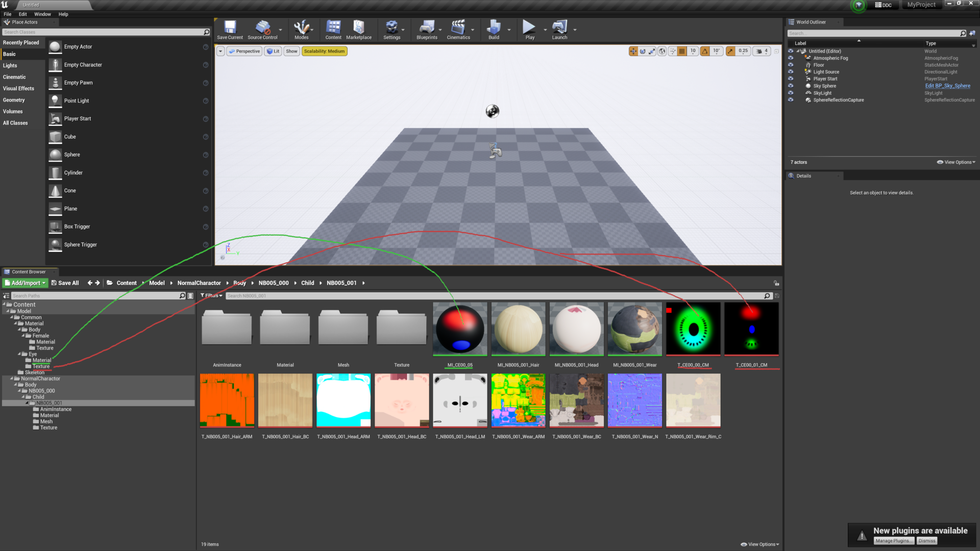Click the Scalability: Medium warning button

pyautogui.click(x=324, y=51)
